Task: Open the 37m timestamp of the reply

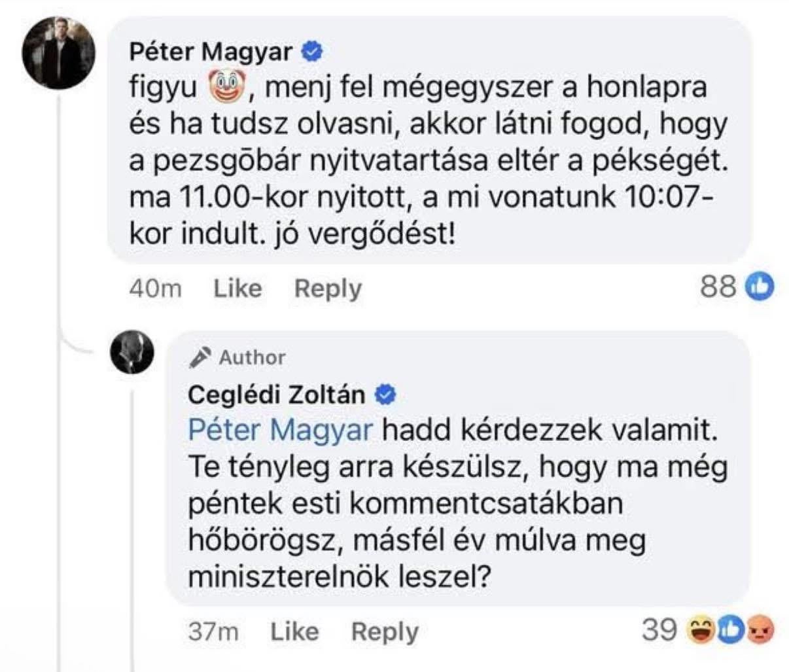Action: point(213,631)
